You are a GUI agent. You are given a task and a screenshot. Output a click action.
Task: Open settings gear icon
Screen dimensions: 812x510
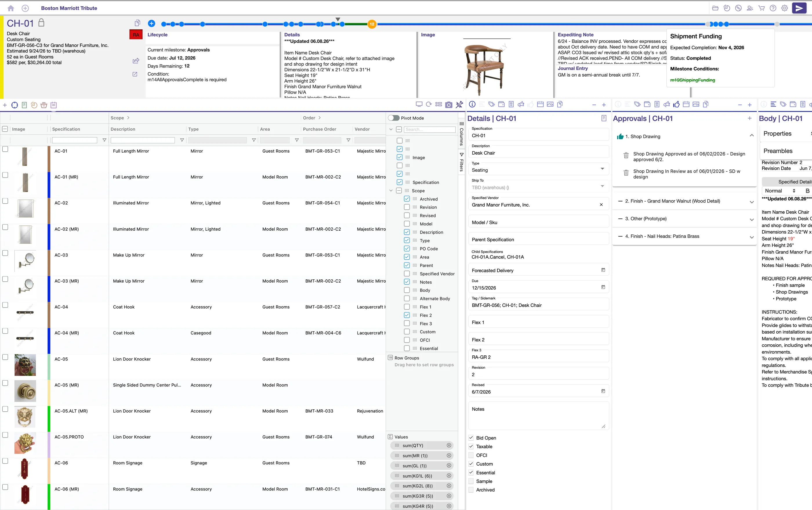785,8
